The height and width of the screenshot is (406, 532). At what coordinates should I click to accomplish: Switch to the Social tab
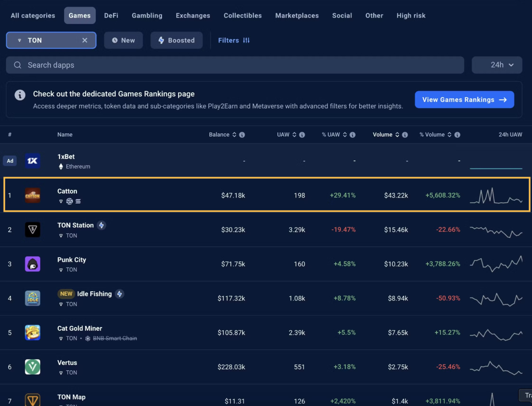pyautogui.click(x=342, y=15)
